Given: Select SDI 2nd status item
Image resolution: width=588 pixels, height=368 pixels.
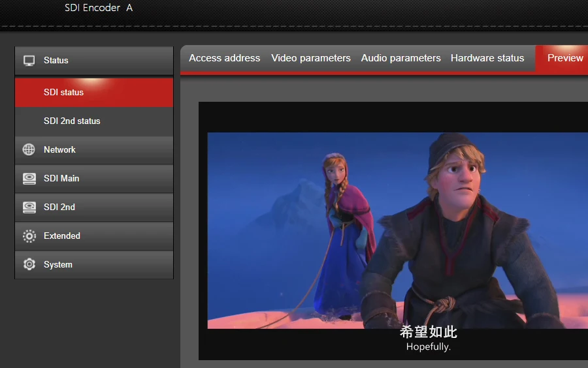Looking at the screenshot, I should (x=94, y=121).
